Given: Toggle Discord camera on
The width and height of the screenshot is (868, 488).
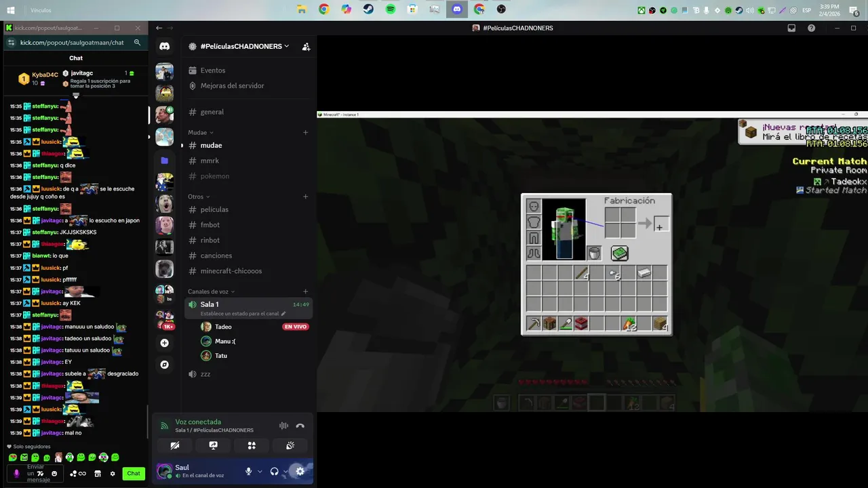Looking at the screenshot, I should coord(175,445).
